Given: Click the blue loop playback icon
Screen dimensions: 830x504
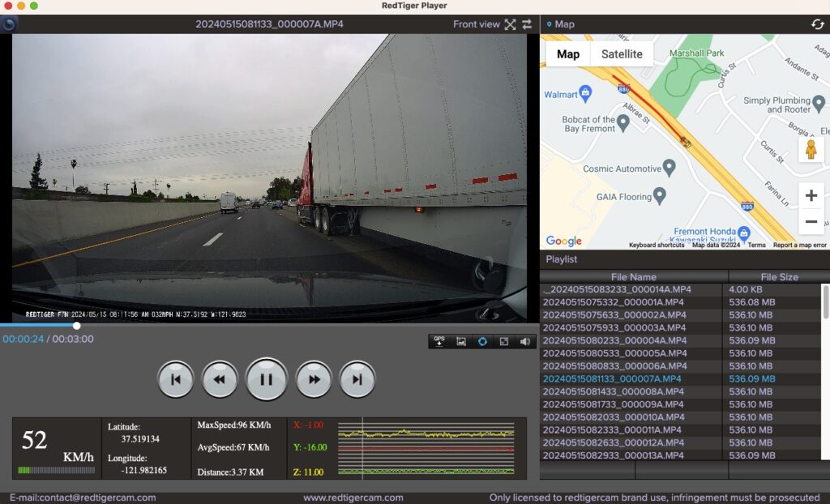Looking at the screenshot, I should (x=482, y=341).
